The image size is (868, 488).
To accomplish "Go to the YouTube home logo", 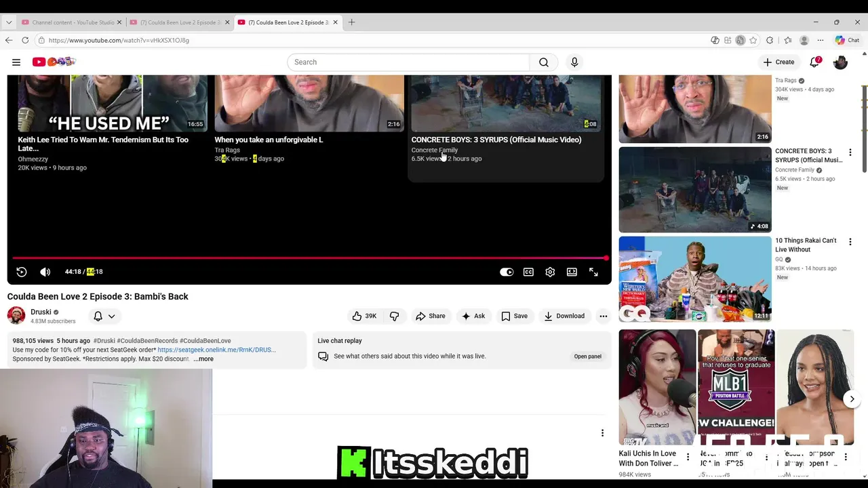I will tap(54, 62).
